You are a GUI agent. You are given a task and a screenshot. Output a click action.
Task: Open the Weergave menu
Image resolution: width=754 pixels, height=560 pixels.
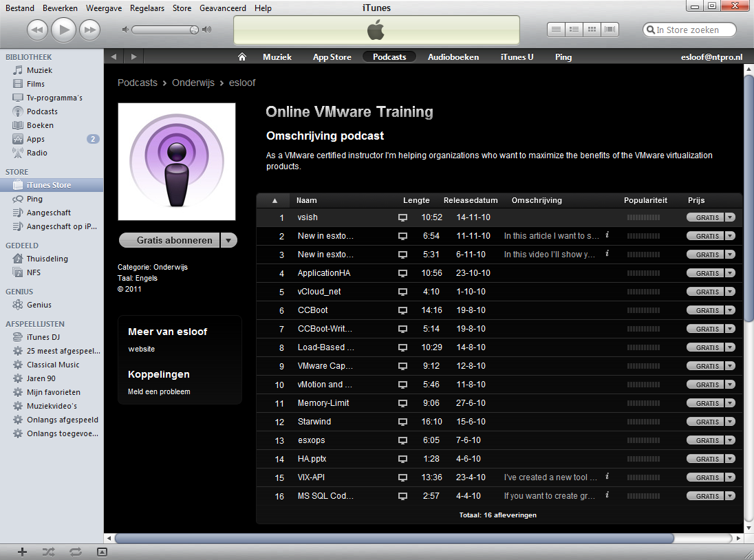[x=103, y=8]
